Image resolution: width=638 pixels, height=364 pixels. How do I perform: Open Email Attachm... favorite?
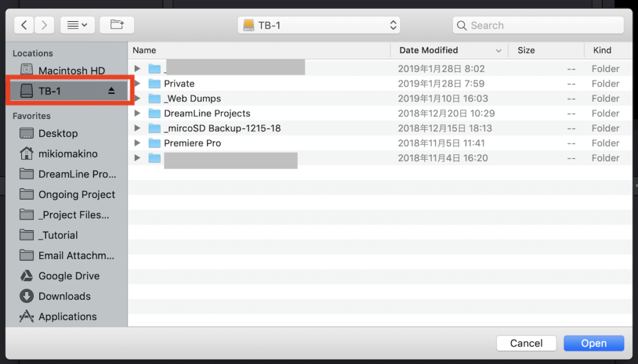[67, 255]
